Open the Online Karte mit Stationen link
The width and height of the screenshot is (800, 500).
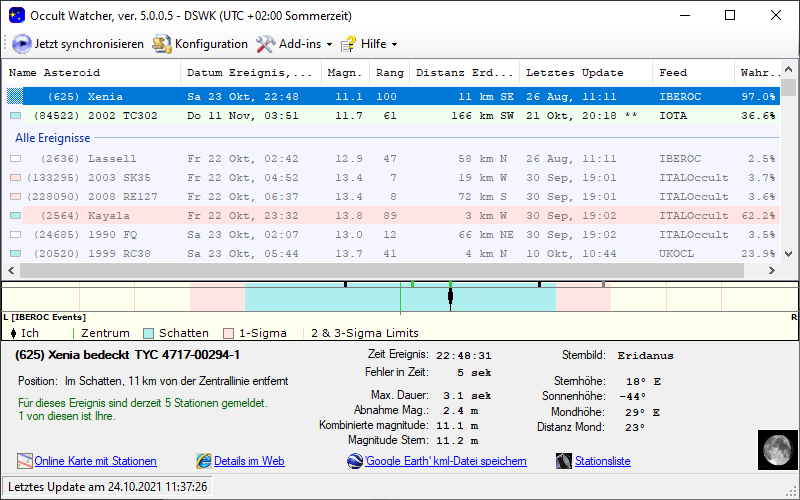tap(95, 461)
